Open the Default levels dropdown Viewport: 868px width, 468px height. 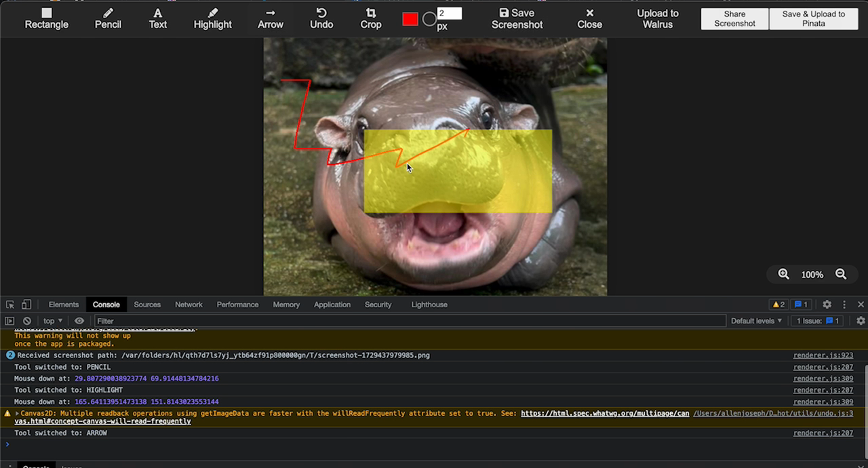coord(756,321)
